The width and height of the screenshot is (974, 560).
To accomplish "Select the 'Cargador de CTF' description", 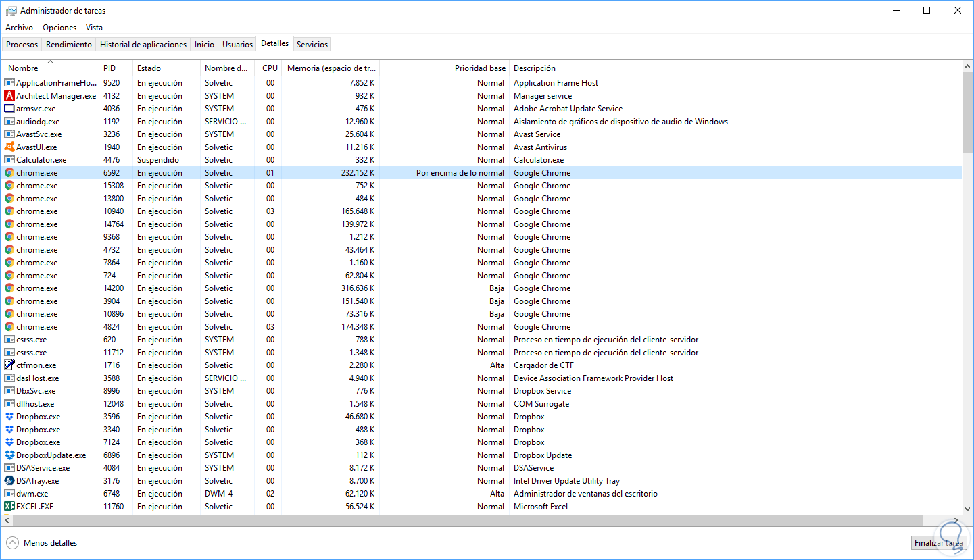I will pyautogui.click(x=545, y=365).
